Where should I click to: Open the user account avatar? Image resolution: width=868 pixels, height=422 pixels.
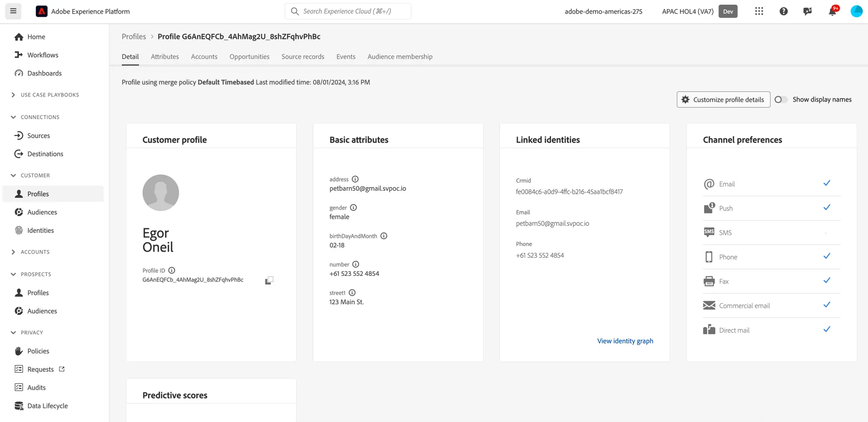coord(856,11)
